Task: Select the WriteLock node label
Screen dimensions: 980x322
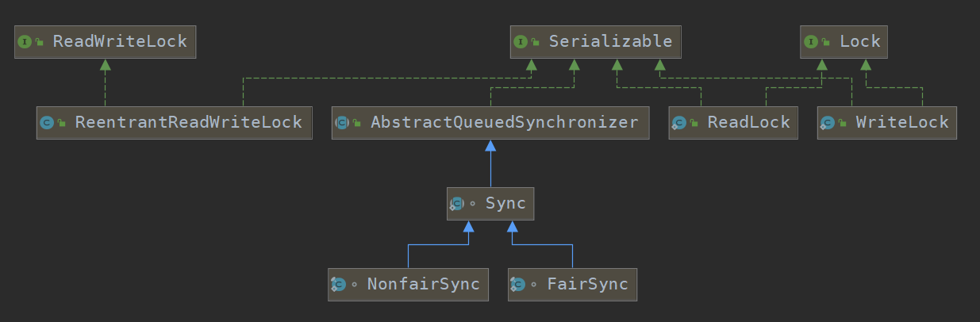Action: click(902, 123)
